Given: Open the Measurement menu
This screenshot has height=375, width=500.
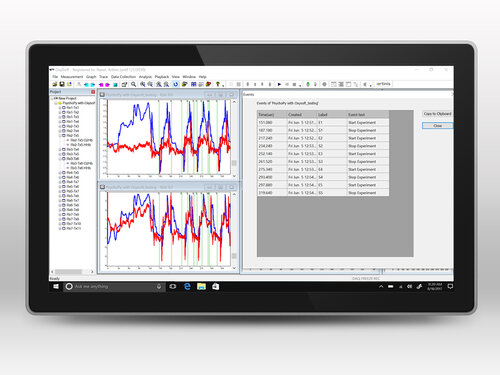Looking at the screenshot, I should (x=72, y=77).
